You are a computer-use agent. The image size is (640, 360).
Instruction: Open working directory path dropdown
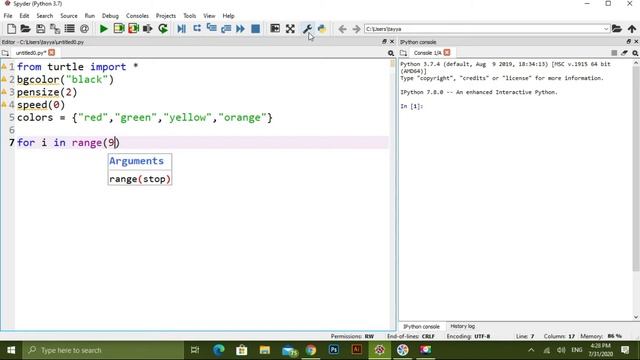[606, 29]
